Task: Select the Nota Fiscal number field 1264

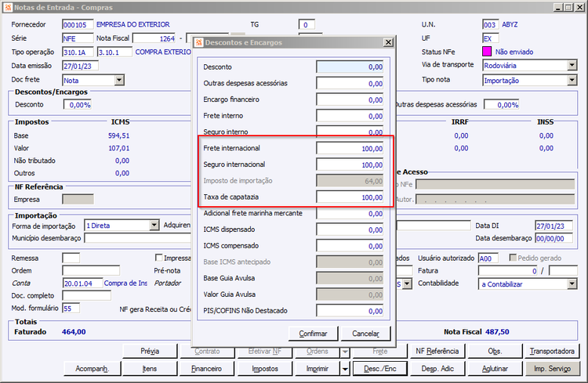Action: (x=154, y=38)
